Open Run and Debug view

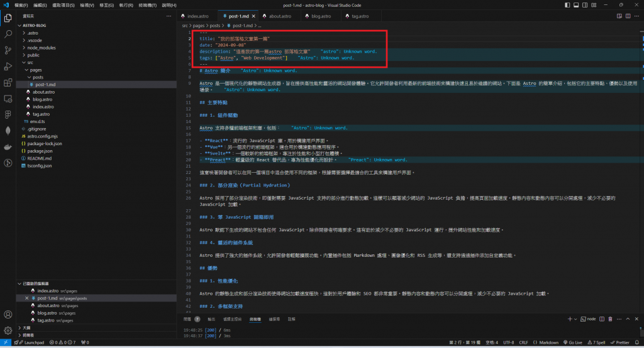(x=8, y=67)
